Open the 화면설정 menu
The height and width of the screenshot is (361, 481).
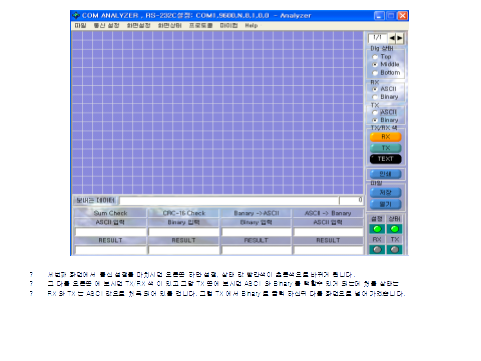138,26
